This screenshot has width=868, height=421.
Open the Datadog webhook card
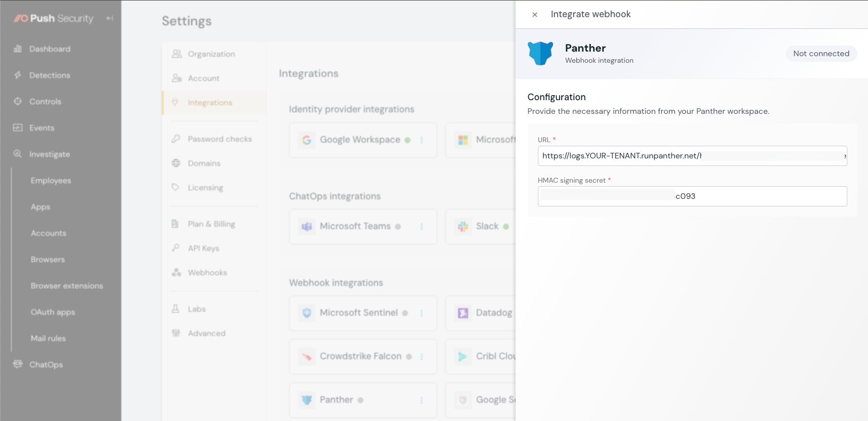coord(480,313)
